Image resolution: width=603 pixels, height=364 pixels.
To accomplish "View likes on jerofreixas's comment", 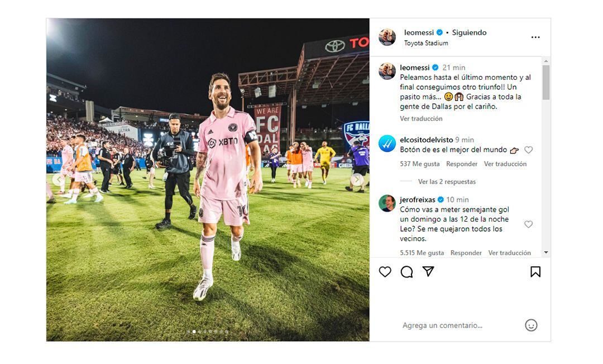I will click(x=422, y=253).
